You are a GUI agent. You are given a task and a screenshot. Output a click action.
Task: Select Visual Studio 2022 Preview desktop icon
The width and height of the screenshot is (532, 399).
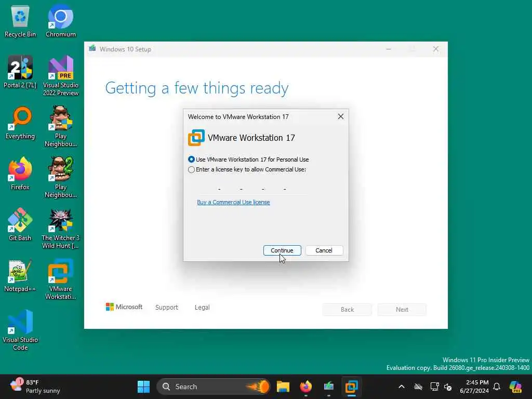click(x=61, y=75)
